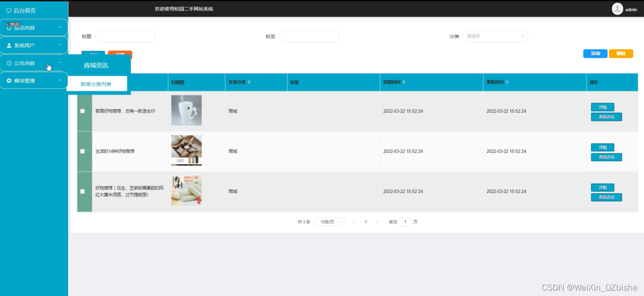Expand 站点内容 using its chevron
644x296 pixels.
click(60, 27)
